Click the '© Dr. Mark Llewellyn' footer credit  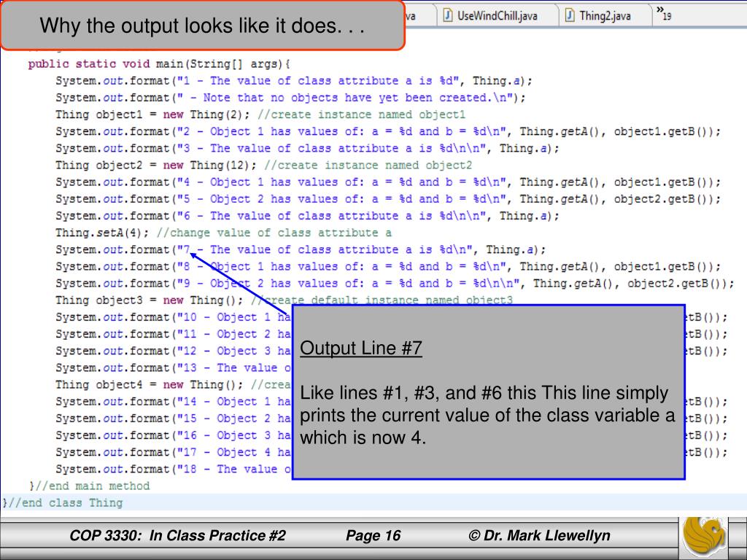[x=539, y=536]
